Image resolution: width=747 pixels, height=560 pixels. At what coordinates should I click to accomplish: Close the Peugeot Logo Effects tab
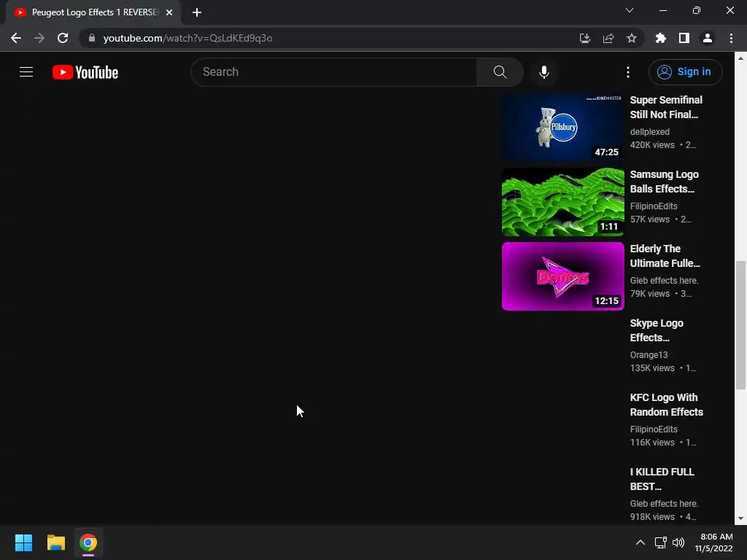(169, 12)
